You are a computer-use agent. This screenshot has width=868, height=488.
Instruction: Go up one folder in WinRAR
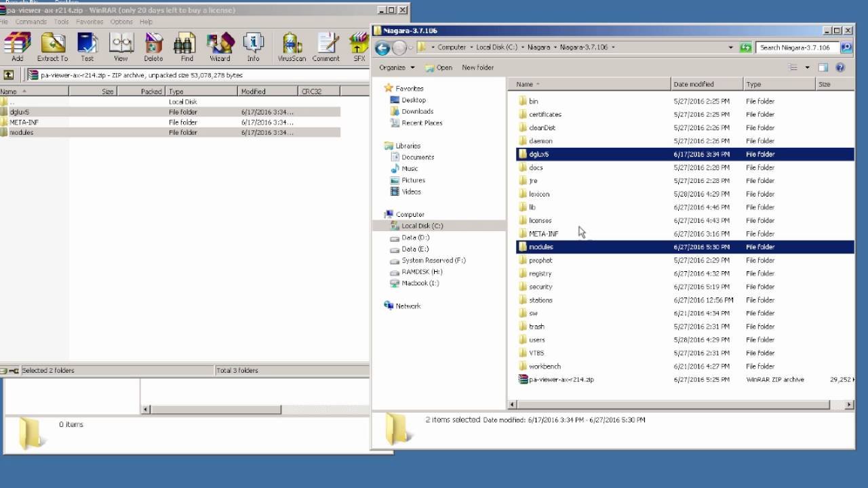9,75
